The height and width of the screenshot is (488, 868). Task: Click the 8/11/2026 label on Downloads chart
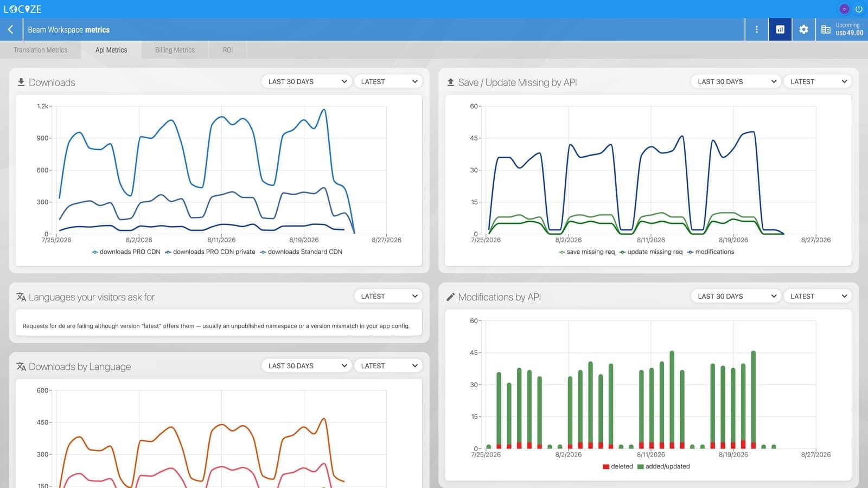click(x=221, y=240)
